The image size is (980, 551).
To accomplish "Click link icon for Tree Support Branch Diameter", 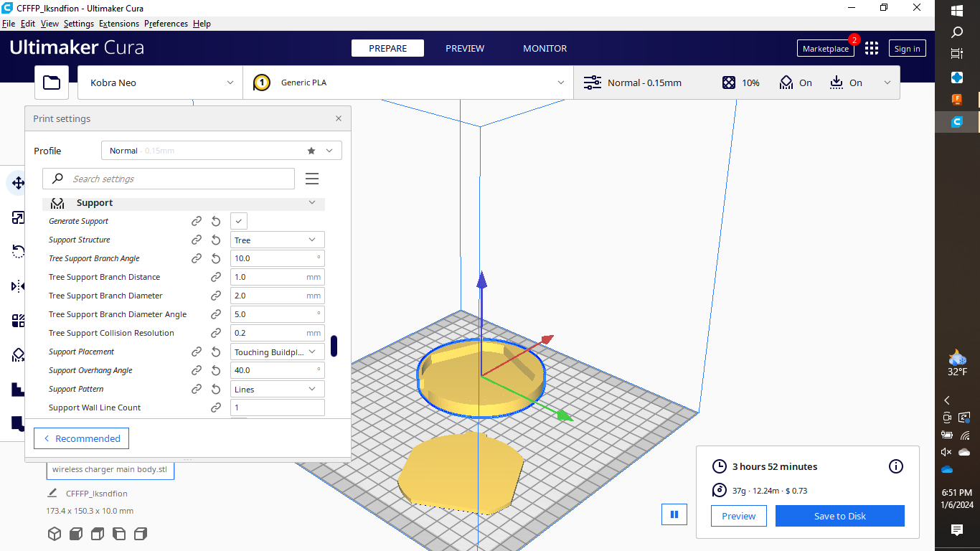I will pyautogui.click(x=215, y=296).
